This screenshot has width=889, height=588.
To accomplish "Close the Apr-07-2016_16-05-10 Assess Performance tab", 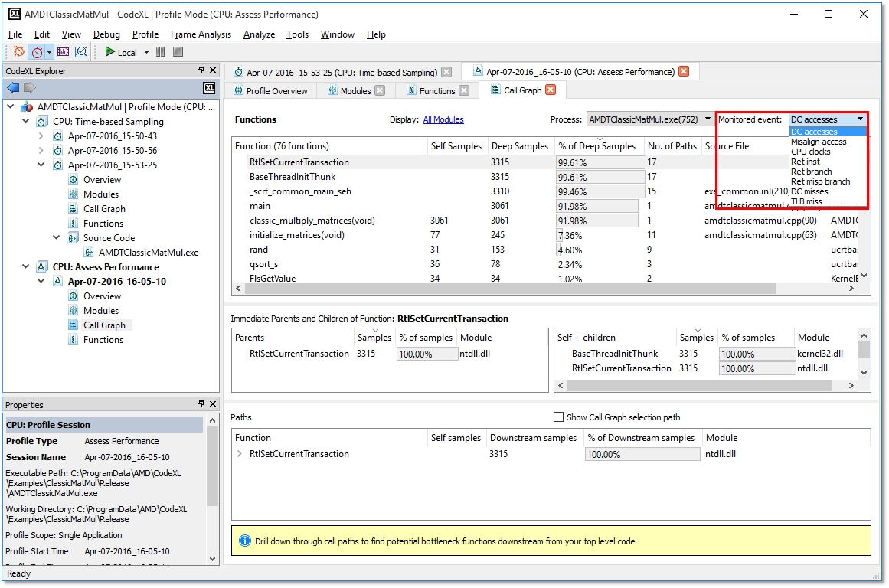I will point(685,71).
